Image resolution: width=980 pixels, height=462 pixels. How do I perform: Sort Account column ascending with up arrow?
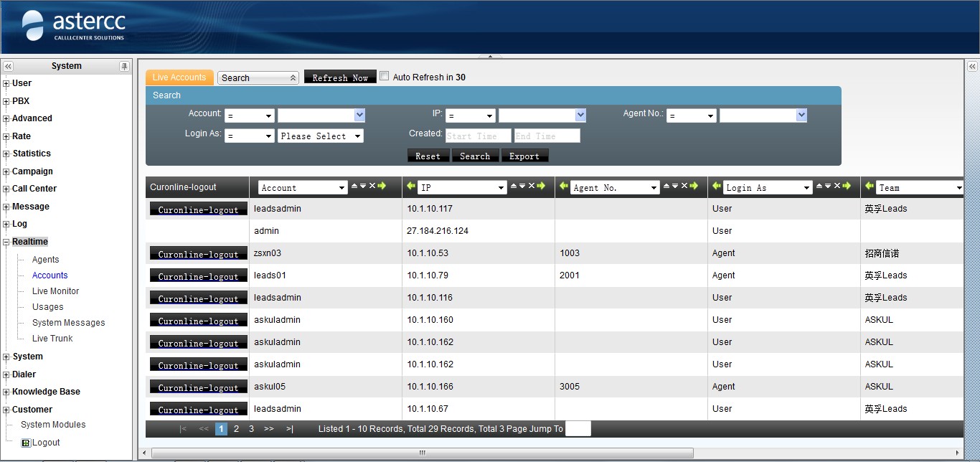354,187
